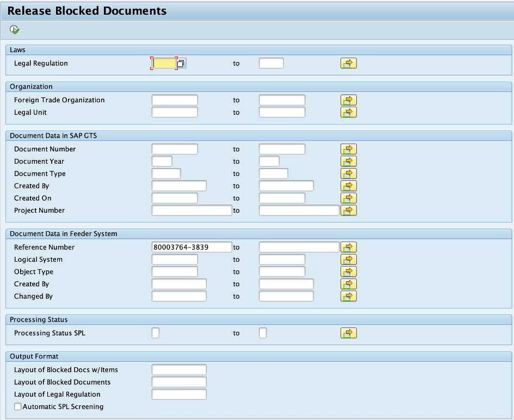Click the Changed By 'to' field
The image size is (514, 420).
(x=286, y=297)
